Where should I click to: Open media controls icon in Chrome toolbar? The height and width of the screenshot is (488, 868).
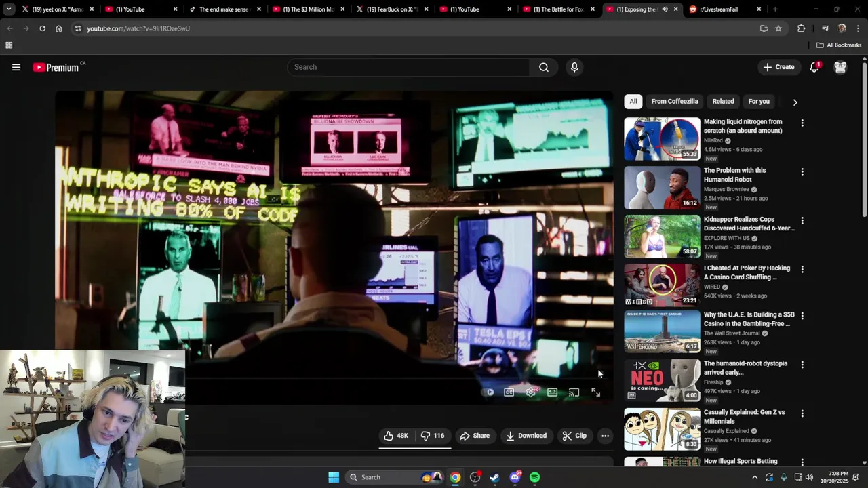point(825,28)
